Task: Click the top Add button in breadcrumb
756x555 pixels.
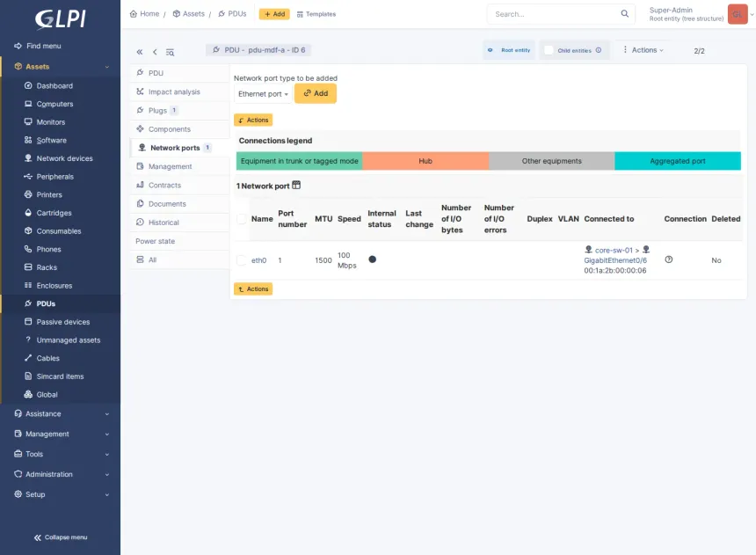Action: pos(274,14)
